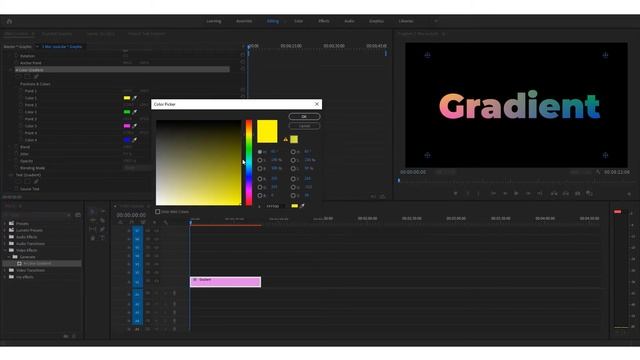Toggle Snap in the timeline header
Image resolution: width=640 pixels, height=360 pixels.
131,222
